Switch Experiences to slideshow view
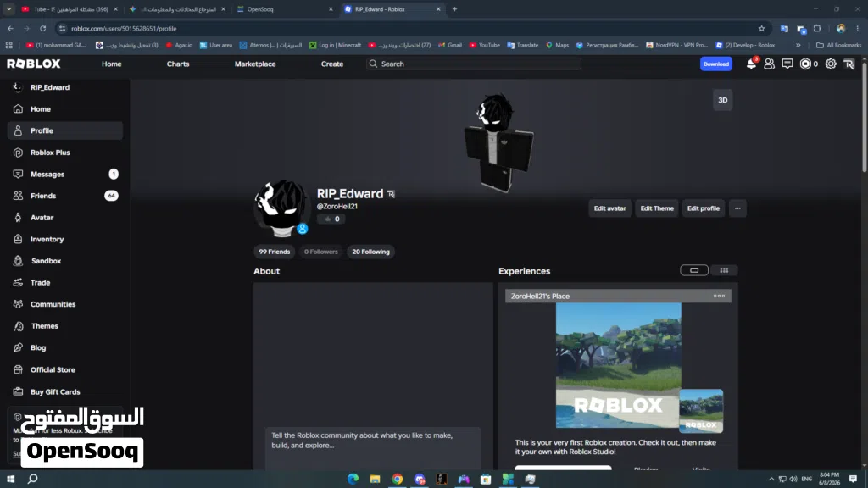The image size is (868, 488). coord(694,270)
